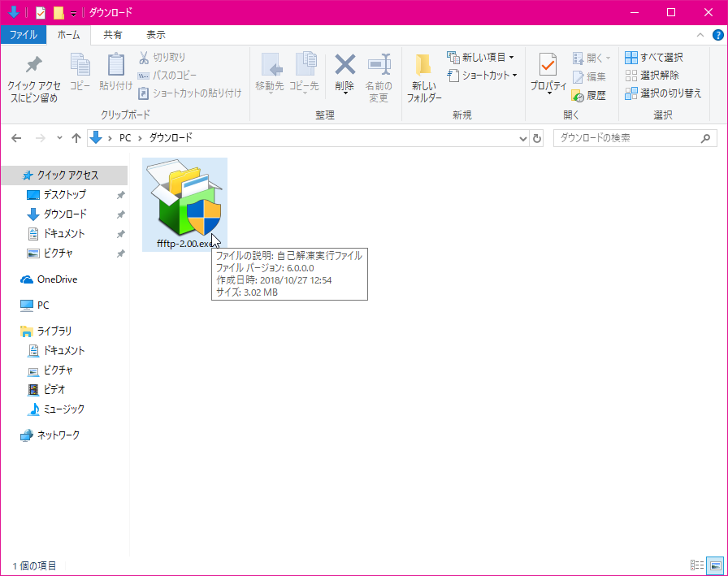
Task: Click the Copy (コピー) ribbon icon
Action: [80, 65]
